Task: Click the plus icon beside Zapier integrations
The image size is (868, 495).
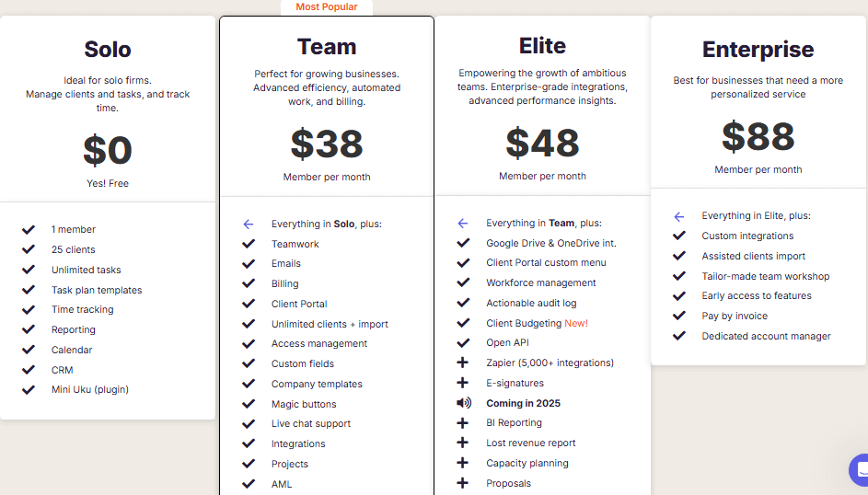Action: [x=463, y=363]
